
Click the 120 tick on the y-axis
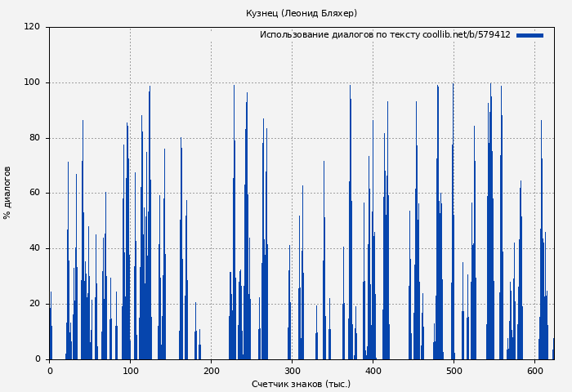[33, 27]
